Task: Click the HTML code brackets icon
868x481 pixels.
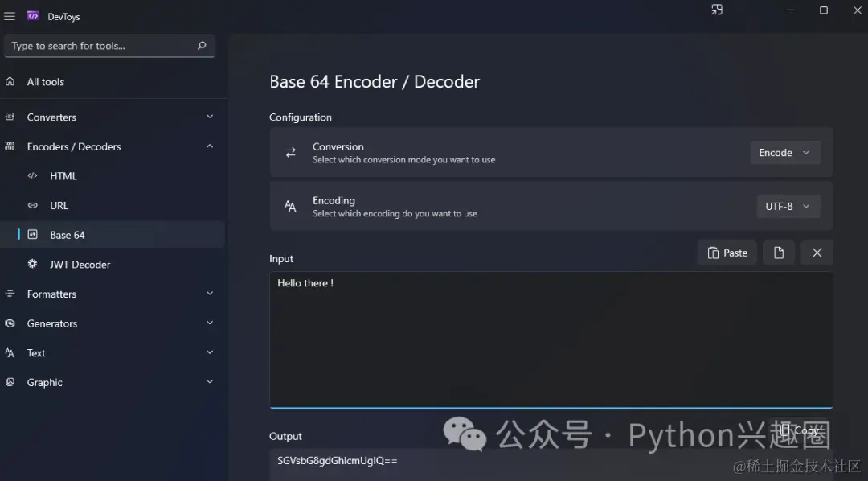Action: 33,175
